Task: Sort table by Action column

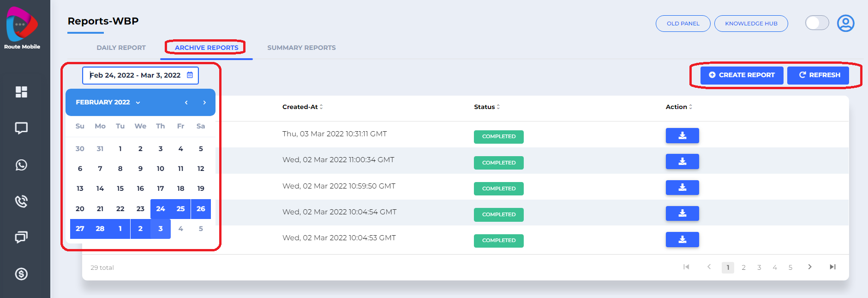Action: coord(679,107)
